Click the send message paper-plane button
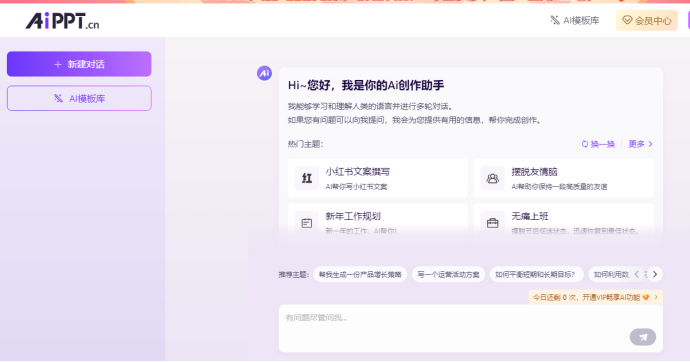 point(643,337)
